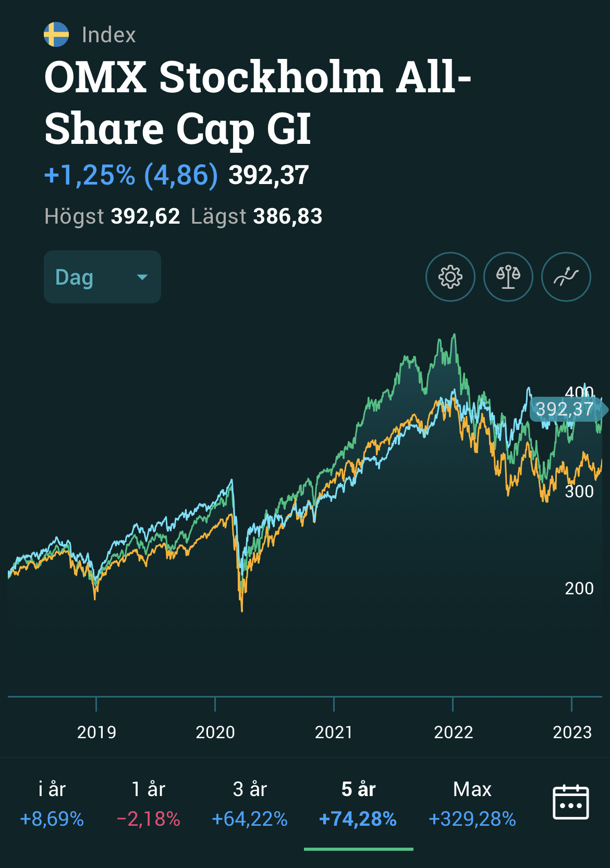Open the compare scales icon
The width and height of the screenshot is (610, 868).
508,277
